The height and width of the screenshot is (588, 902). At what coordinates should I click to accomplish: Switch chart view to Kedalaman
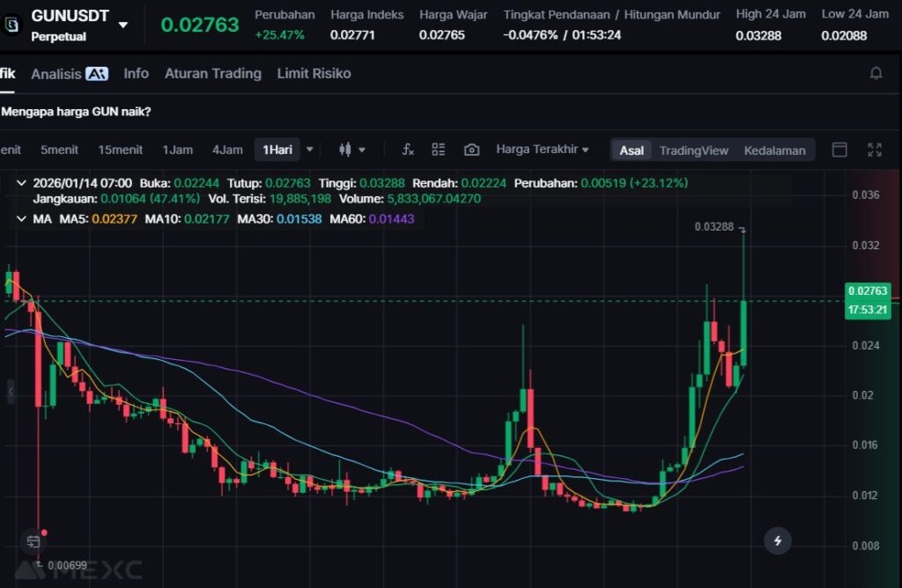tap(774, 151)
